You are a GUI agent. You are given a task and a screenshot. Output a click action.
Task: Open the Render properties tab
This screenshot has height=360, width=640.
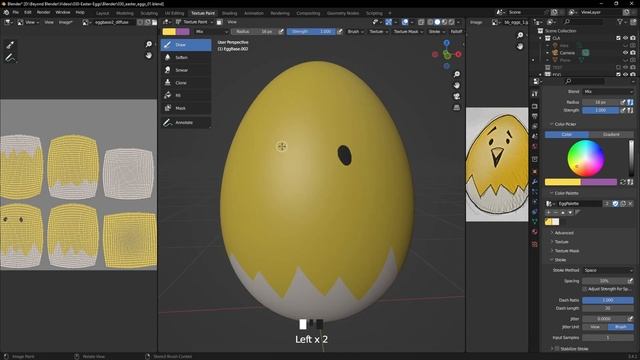(x=535, y=106)
